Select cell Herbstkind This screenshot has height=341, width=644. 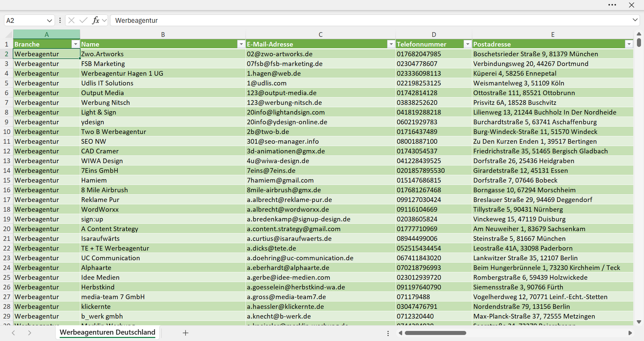[x=163, y=287]
